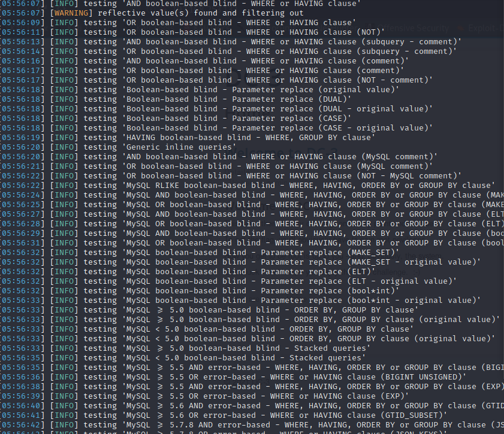
Task: Click 'MySQL ≥ 5.5 AND error-based' line at 05:56:38
Action: tap(252, 387)
